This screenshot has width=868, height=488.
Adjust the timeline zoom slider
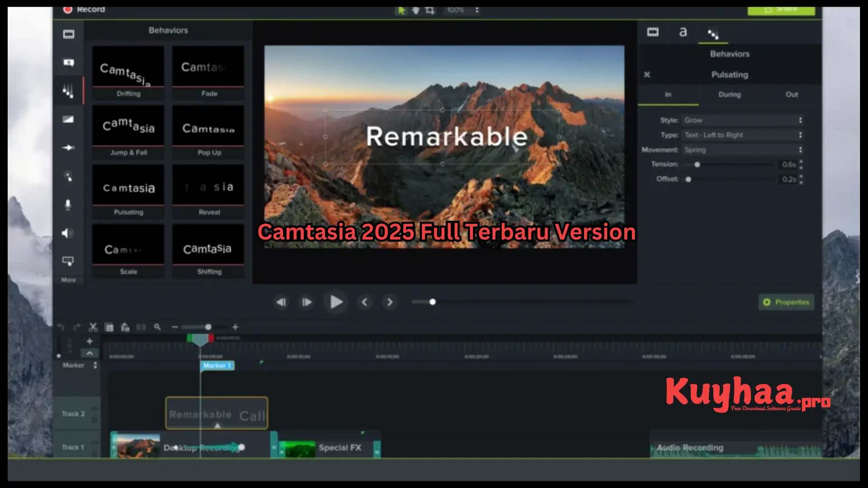pos(208,327)
